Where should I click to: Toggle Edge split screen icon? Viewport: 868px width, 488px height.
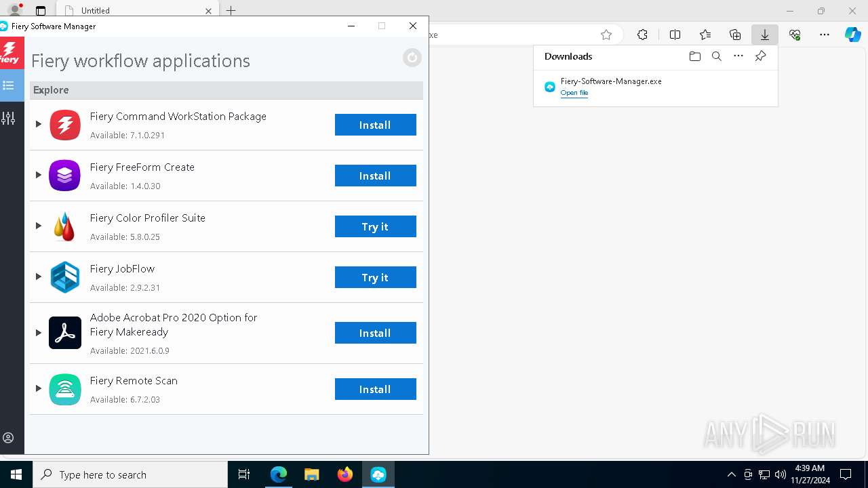[675, 35]
